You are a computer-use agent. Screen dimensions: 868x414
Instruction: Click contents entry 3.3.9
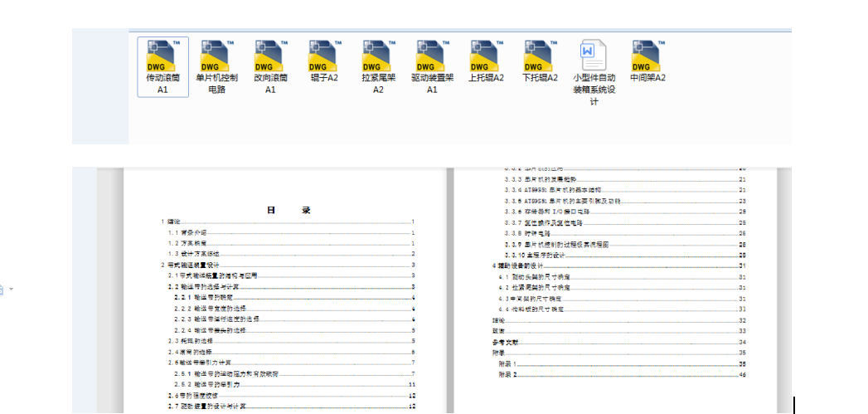[x=625, y=245]
